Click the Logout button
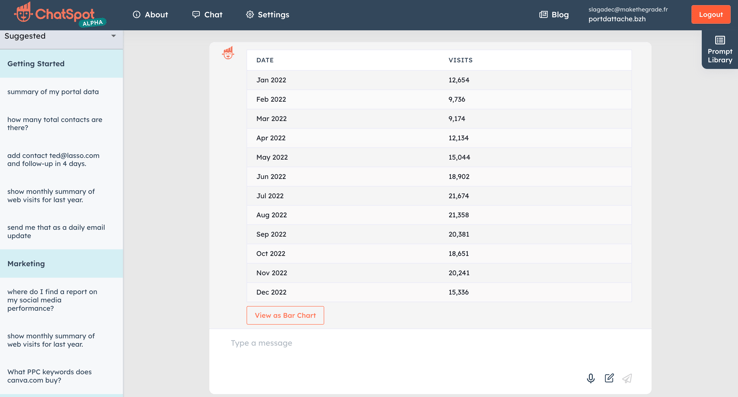This screenshot has height=397, width=738. pos(711,15)
